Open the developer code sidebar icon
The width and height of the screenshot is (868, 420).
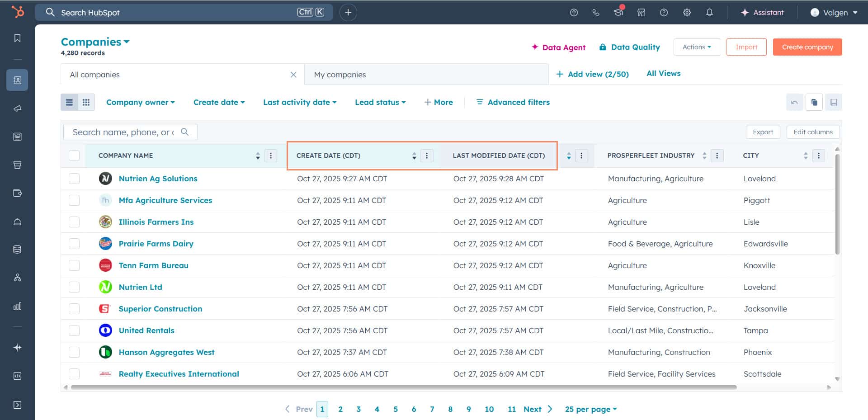tap(17, 376)
